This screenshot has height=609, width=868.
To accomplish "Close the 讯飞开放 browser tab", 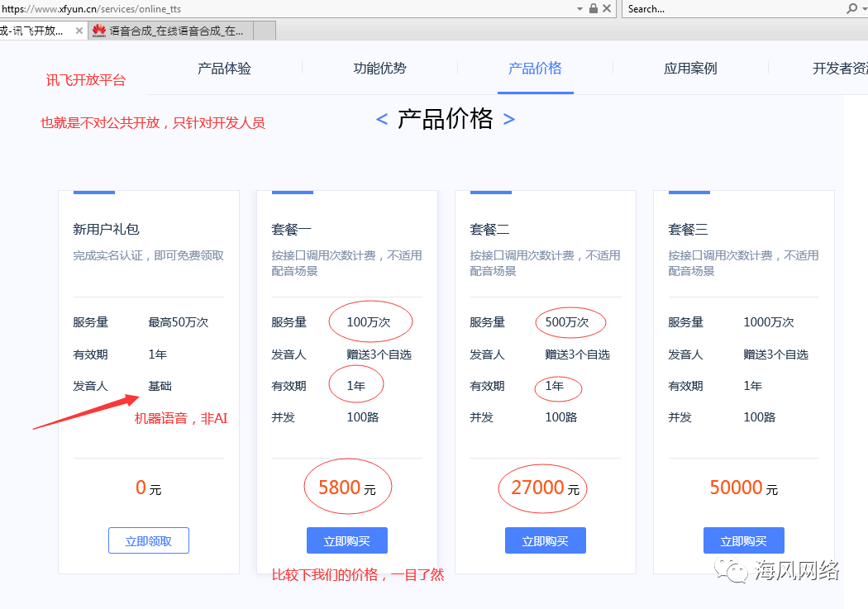I will (x=79, y=31).
